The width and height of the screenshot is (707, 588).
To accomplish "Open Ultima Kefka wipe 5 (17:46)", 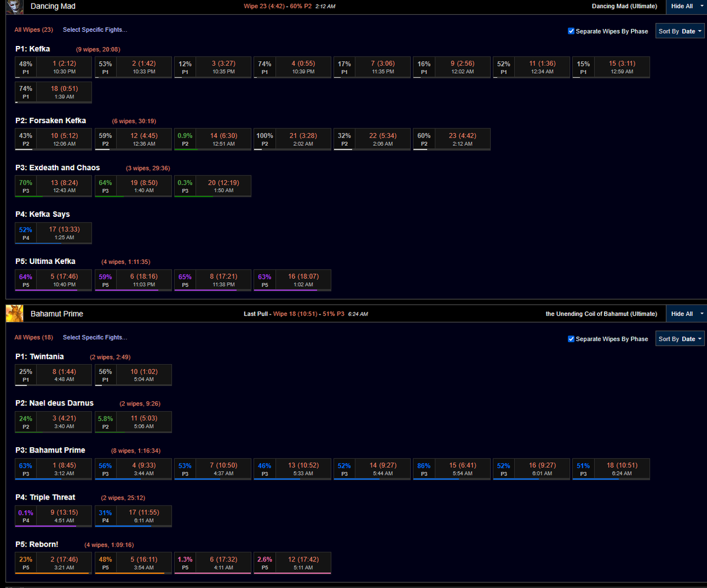I will 54,280.
